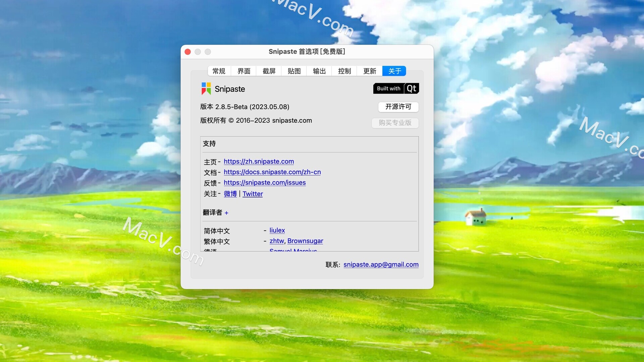Viewport: 644px width, 362px height.
Task: Open 更新 (Update) settings tab
Action: [369, 71]
